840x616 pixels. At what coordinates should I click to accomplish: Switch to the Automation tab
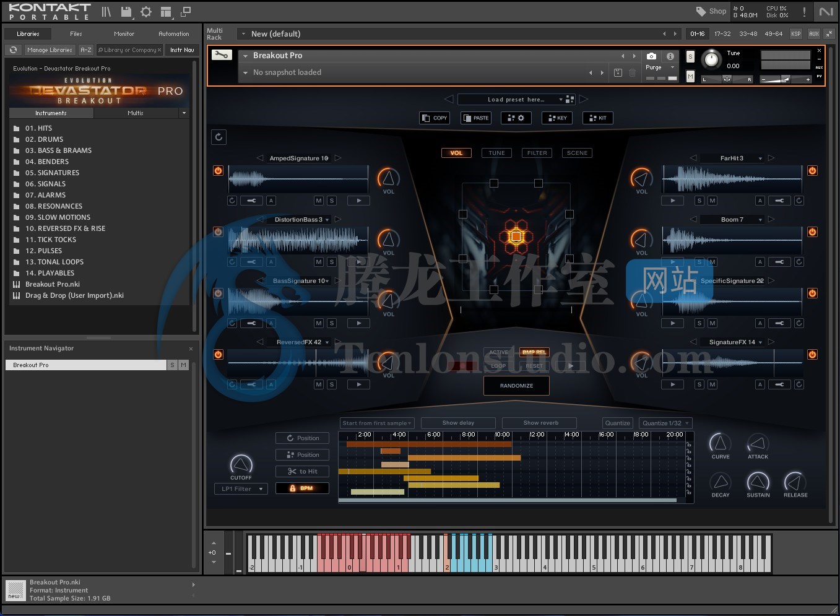174,34
